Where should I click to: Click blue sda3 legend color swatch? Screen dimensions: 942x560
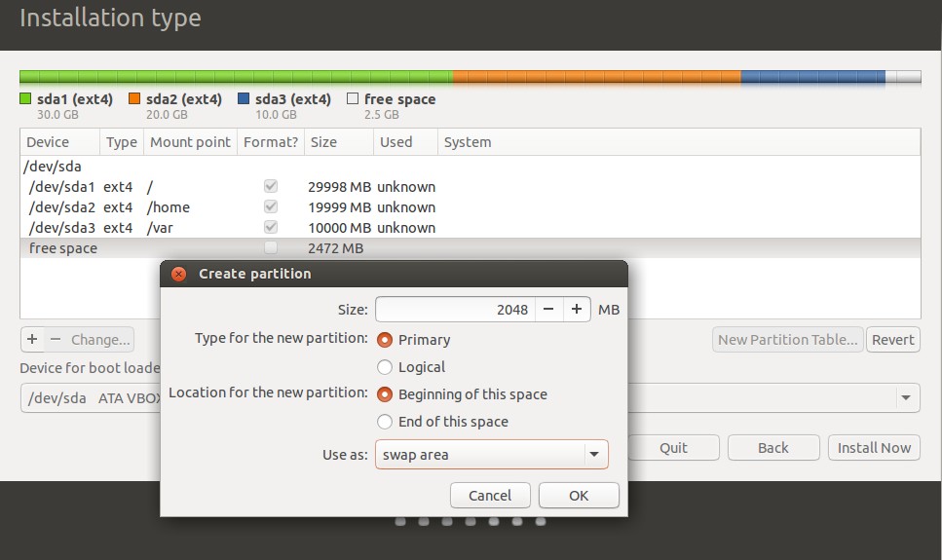244,98
